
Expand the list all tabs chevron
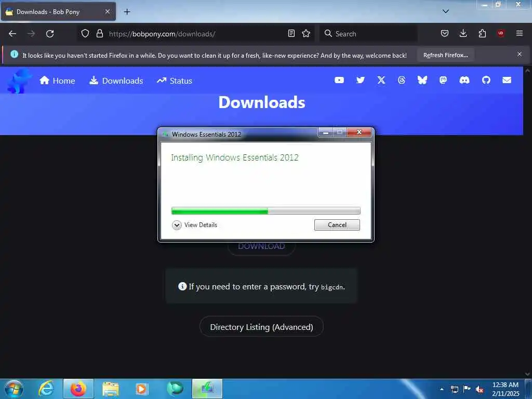tap(446, 11)
